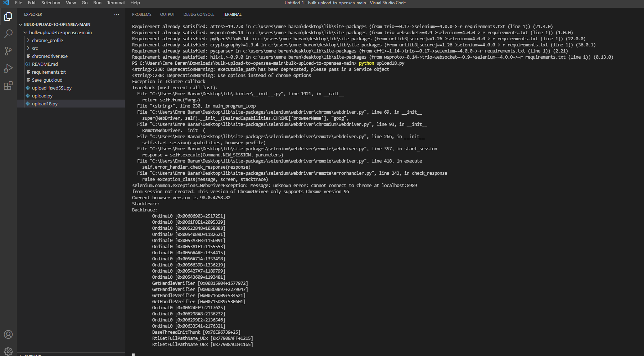
Task: Select requirements.txt in the Explorer
Action: point(49,72)
